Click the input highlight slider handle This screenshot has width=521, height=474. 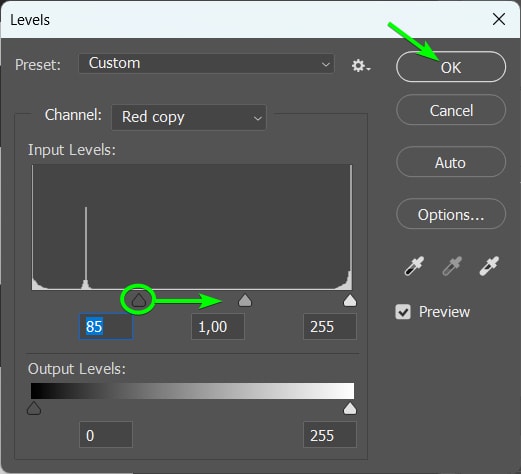(x=350, y=300)
